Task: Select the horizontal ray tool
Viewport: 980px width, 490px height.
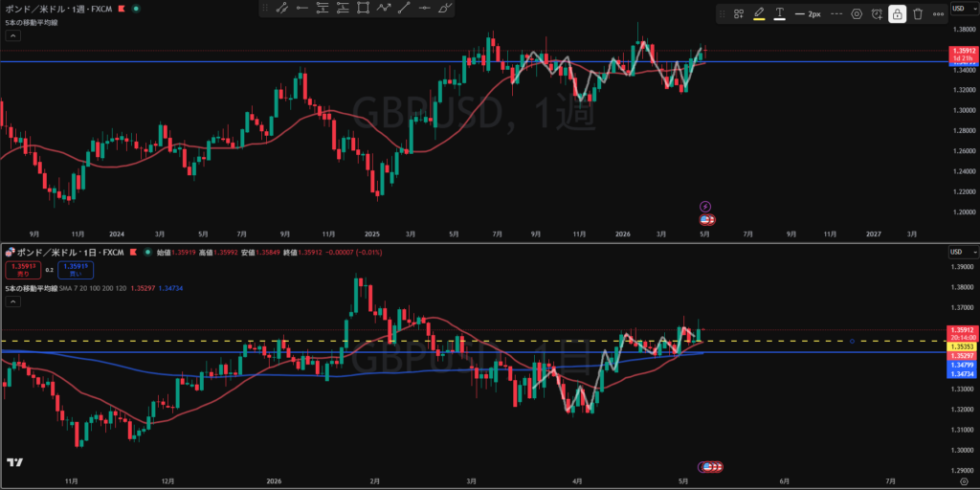Action: pyautogui.click(x=302, y=8)
